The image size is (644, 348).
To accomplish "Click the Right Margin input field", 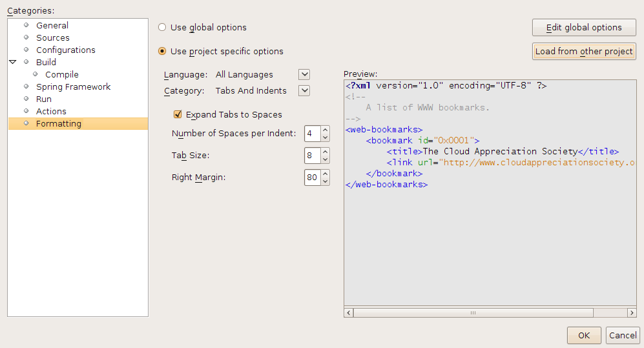I will [312, 177].
